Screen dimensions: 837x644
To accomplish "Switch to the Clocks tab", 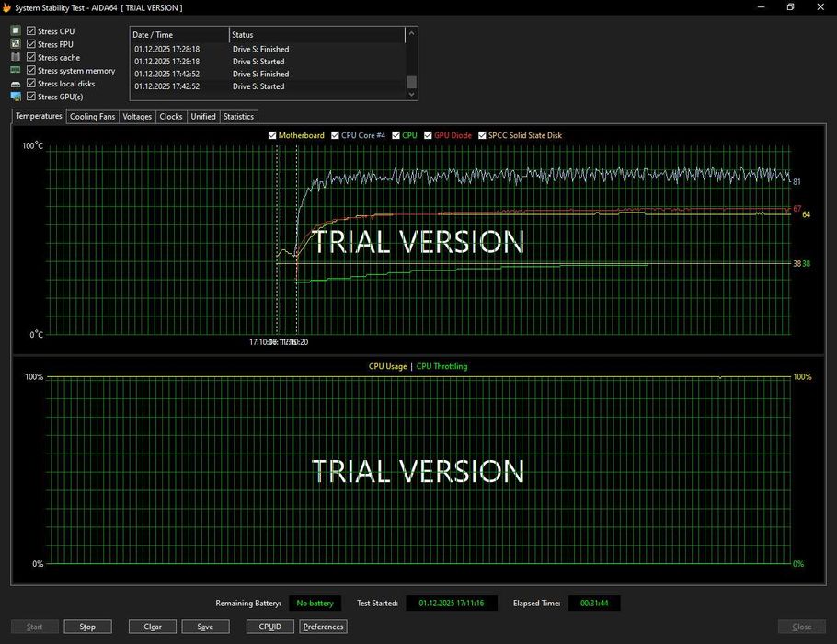I will coord(171,117).
